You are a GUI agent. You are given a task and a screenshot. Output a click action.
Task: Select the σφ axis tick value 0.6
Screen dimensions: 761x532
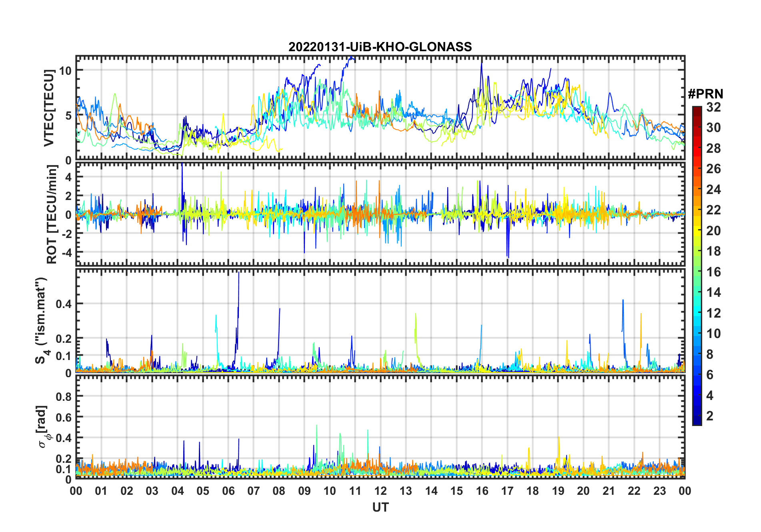(64, 417)
